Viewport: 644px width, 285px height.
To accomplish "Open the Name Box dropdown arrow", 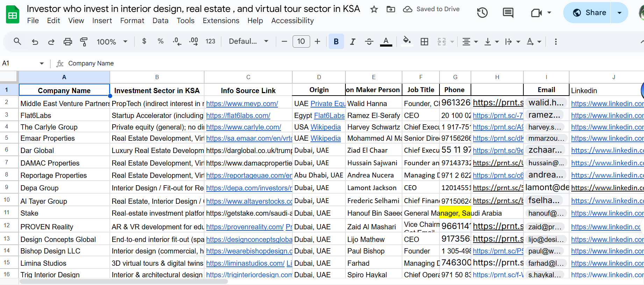I will click(x=42, y=63).
